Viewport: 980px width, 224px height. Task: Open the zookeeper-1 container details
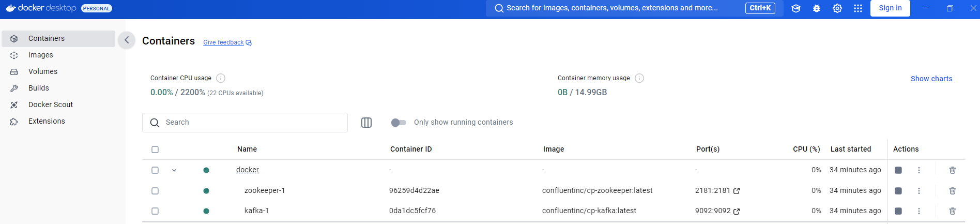[x=265, y=190]
